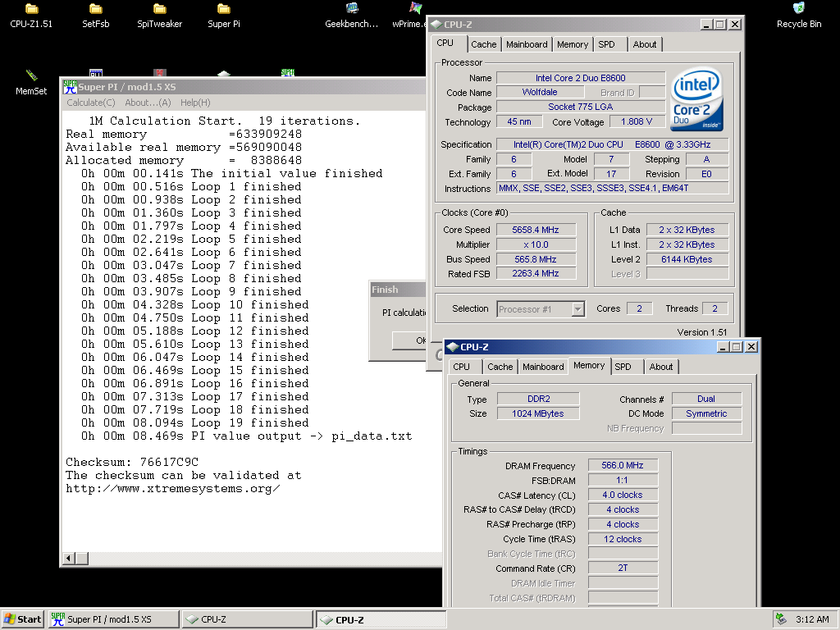840x630 pixels.
Task: Open the SpiTweaker desktop folder
Action: tap(160, 16)
